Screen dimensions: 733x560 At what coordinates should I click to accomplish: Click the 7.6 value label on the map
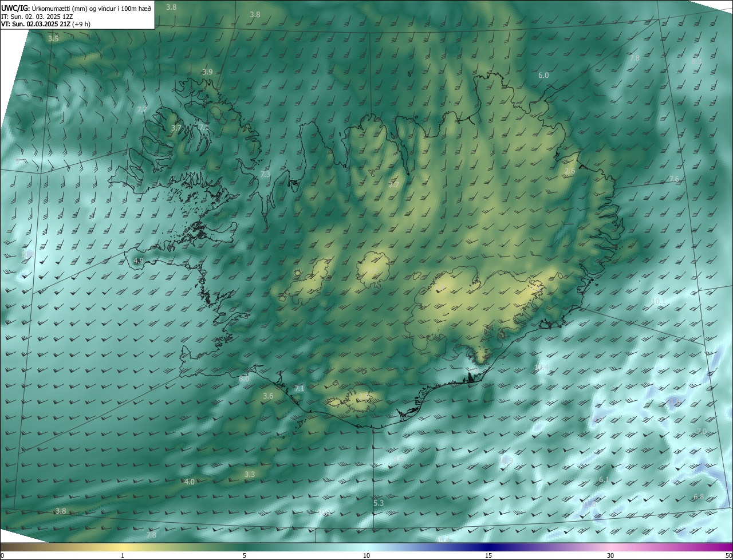point(674,179)
